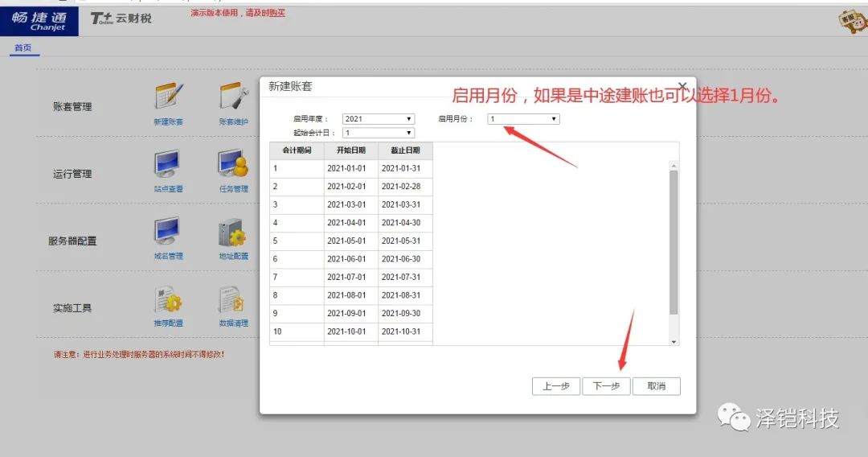Open the 推荐配置 tool icon
Screen dimensions: 868x457
click(x=168, y=300)
